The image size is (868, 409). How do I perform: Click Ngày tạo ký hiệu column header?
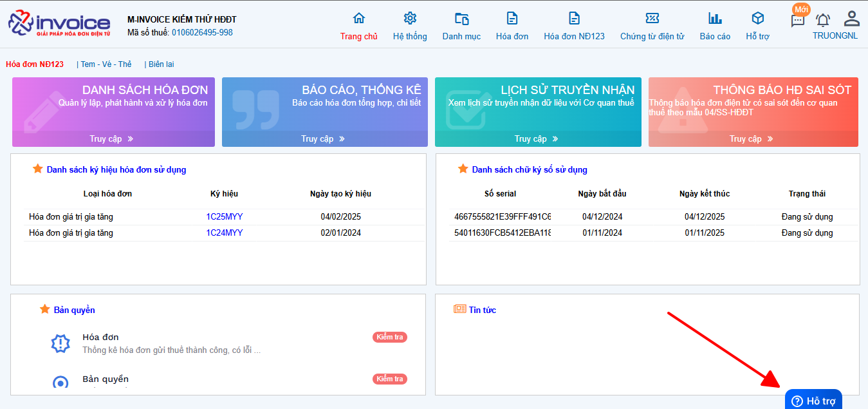(340, 194)
